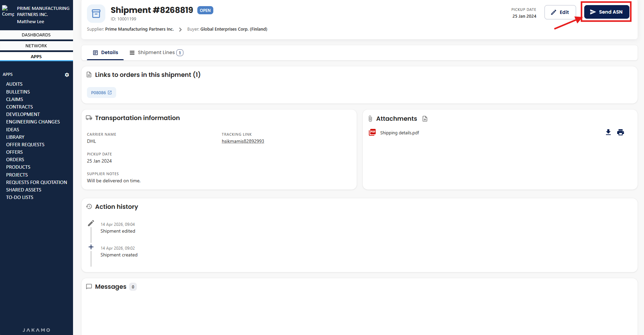Print the Shipping details.pdf attachment
The width and height of the screenshot is (644, 335).
click(620, 132)
